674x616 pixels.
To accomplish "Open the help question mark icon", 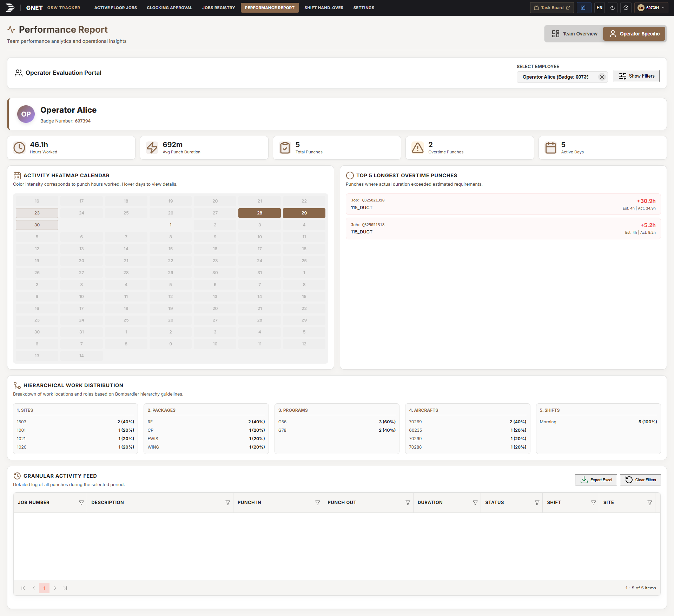I will click(626, 8).
